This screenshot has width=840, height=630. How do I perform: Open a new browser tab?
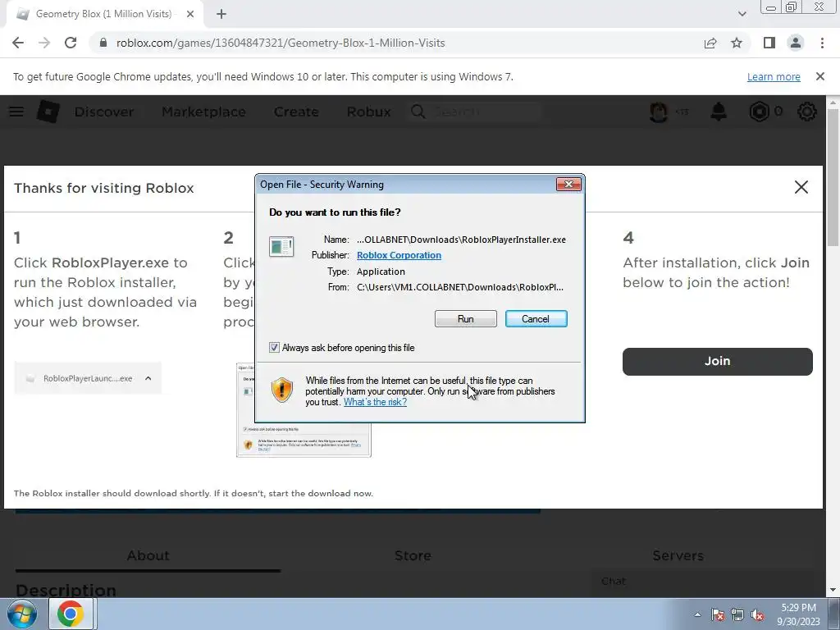coord(221,15)
